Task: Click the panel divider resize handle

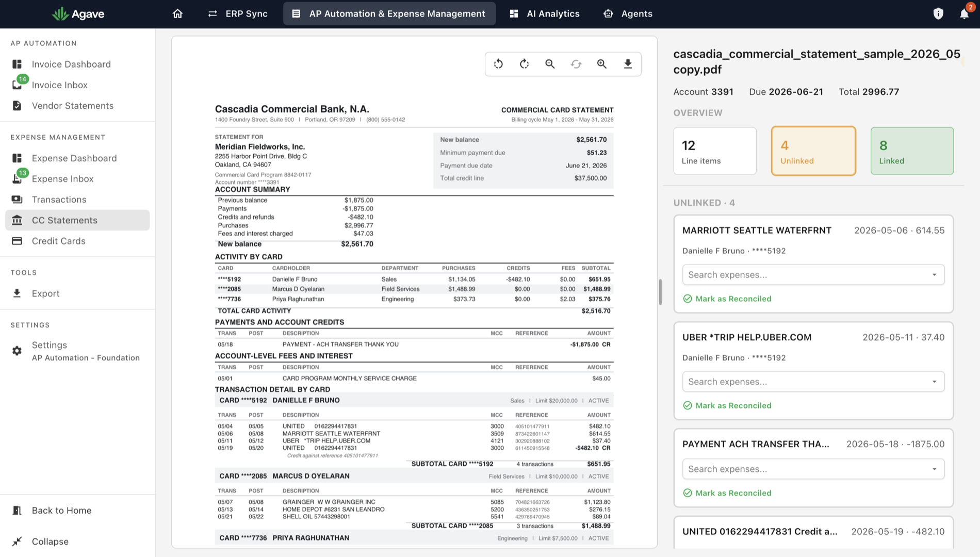Action: click(x=660, y=292)
